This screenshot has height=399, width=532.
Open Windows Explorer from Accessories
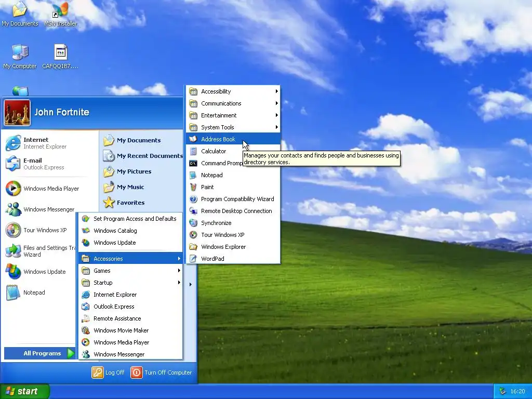(233, 247)
